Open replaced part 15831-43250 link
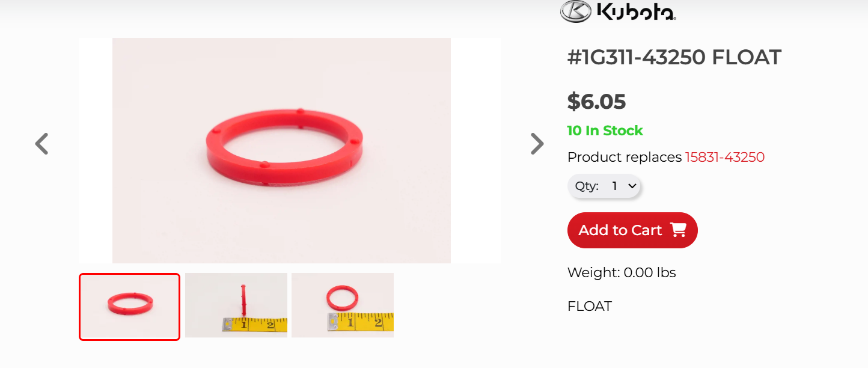The width and height of the screenshot is (868, 368). click(725, 157)
